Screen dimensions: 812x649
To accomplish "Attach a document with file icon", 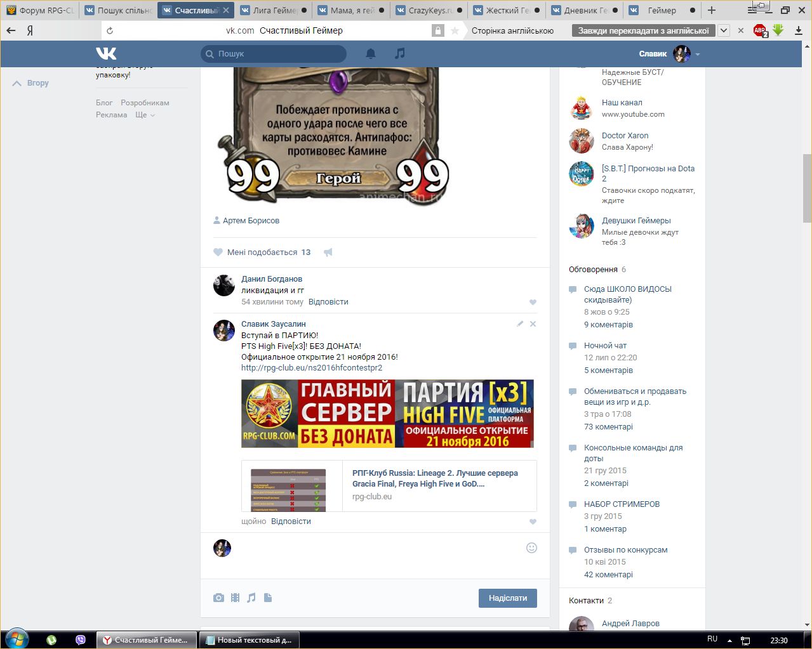I will pyautogui.click(x=268, y=598).
